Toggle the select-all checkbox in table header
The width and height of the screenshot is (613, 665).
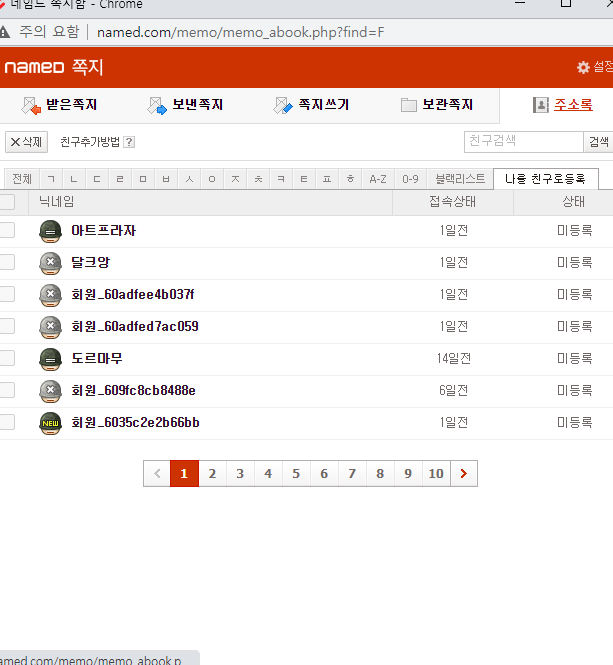tap(7, 202)
